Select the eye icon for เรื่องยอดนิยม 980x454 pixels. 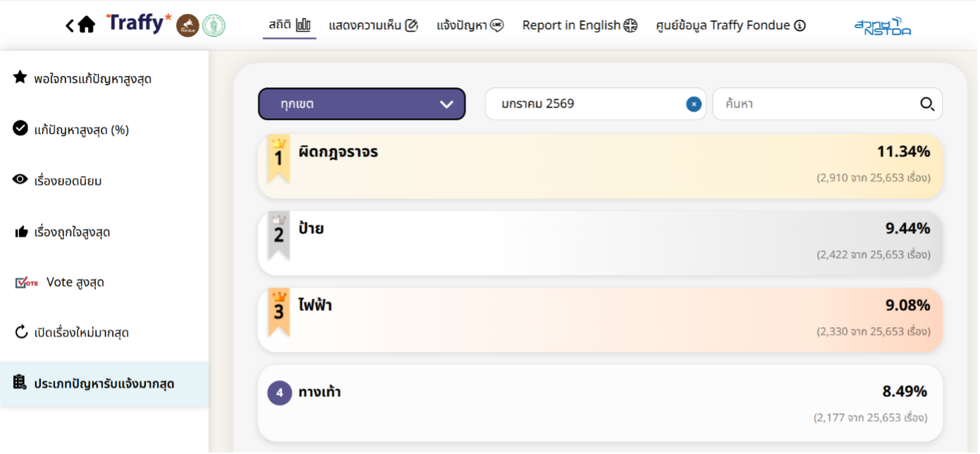20,180
